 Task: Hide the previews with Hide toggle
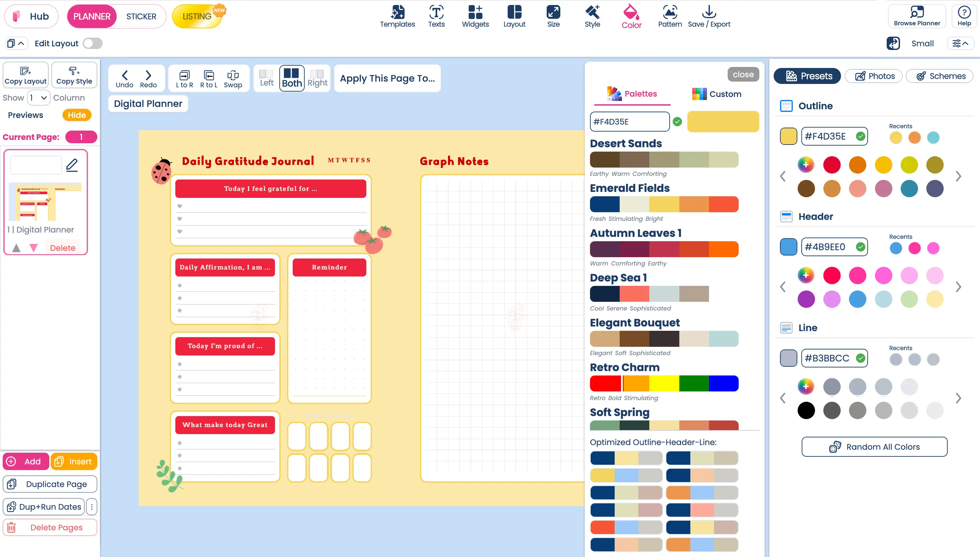(77, 115)
